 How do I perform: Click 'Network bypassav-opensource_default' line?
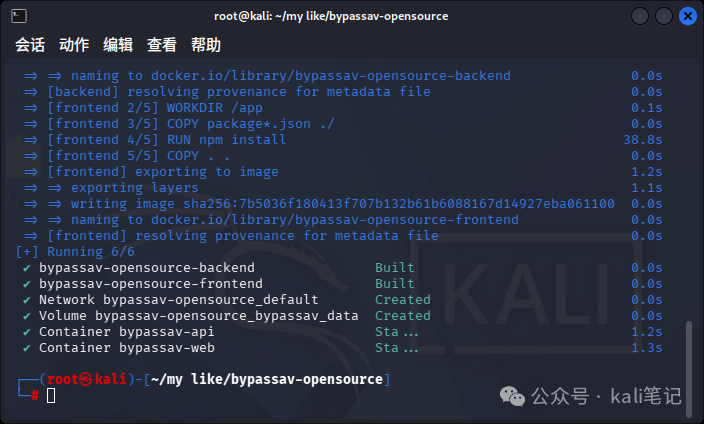[x=343, y=300]
